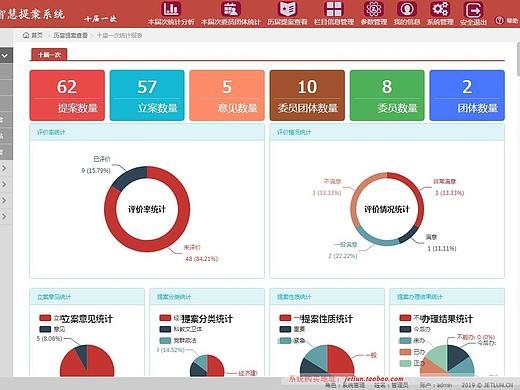
Task: Click 评价率统计 panel header
Action: (x=147, y=132)
